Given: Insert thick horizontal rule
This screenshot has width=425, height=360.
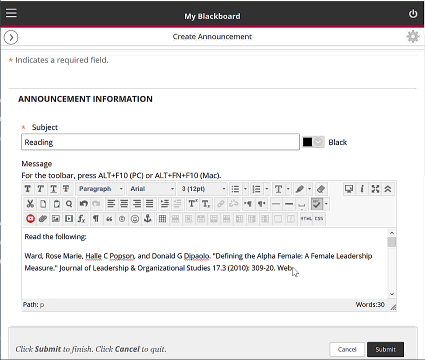Looking at the screenshot, I should click(x=289, y=204).
